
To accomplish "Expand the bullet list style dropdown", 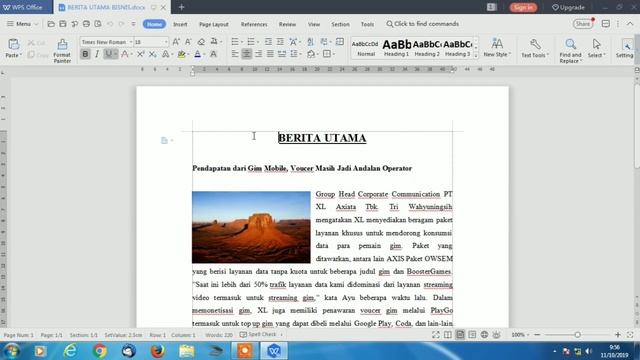I will [x=242, y=42].
